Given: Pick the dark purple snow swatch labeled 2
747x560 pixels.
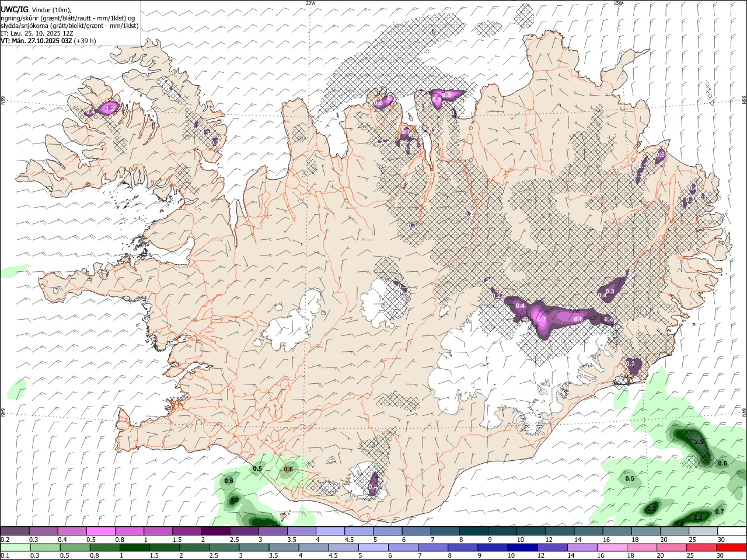Looking at the screenshot, I should pos(215,531).
